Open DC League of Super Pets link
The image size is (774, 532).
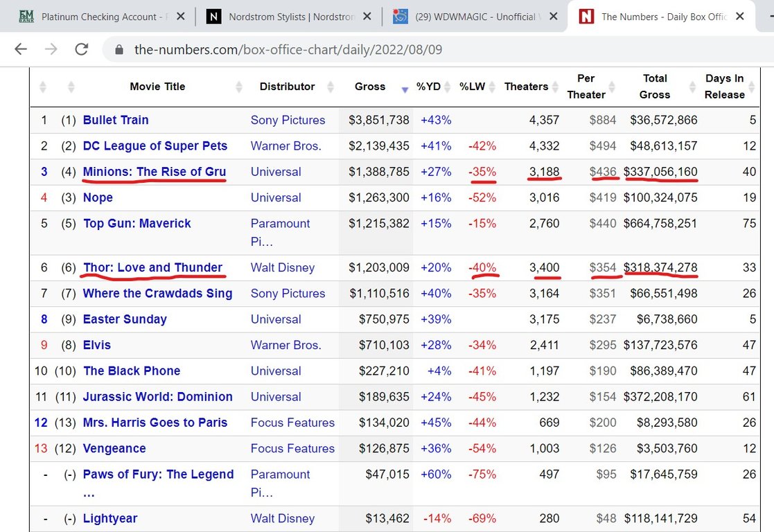click(x=155, y=146)
